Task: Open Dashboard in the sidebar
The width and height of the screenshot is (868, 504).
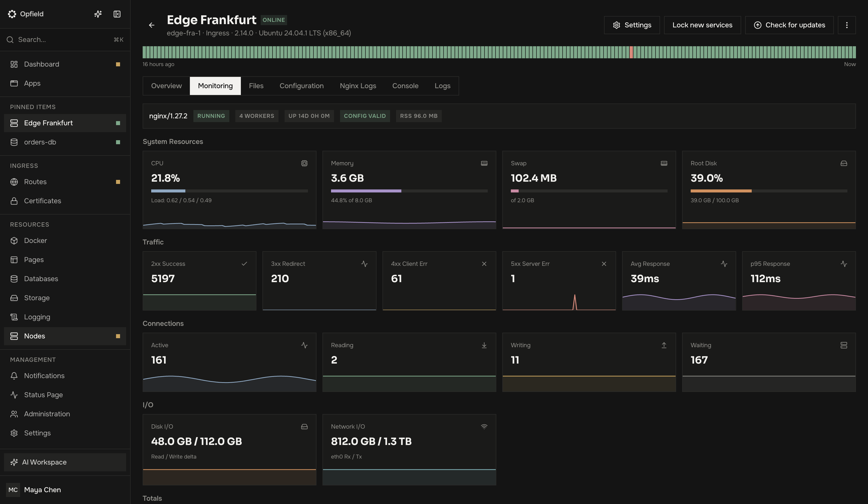Action: [65, 64]
